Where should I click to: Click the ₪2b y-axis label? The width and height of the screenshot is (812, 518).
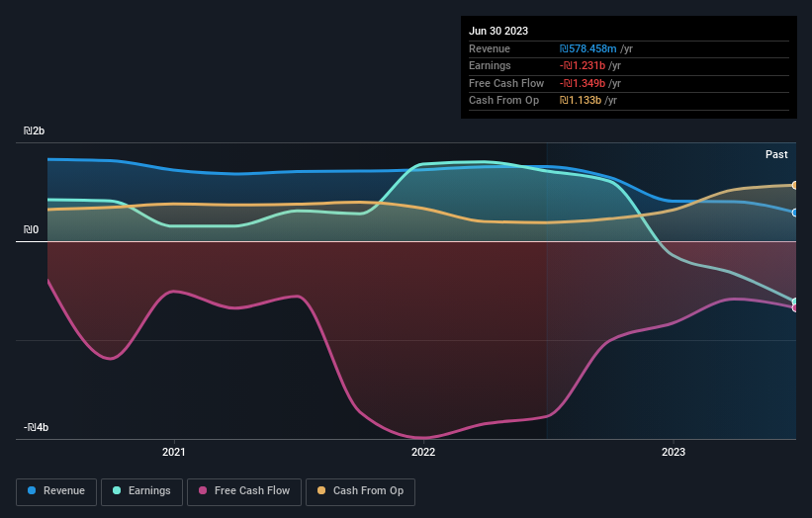pos(34,130)
